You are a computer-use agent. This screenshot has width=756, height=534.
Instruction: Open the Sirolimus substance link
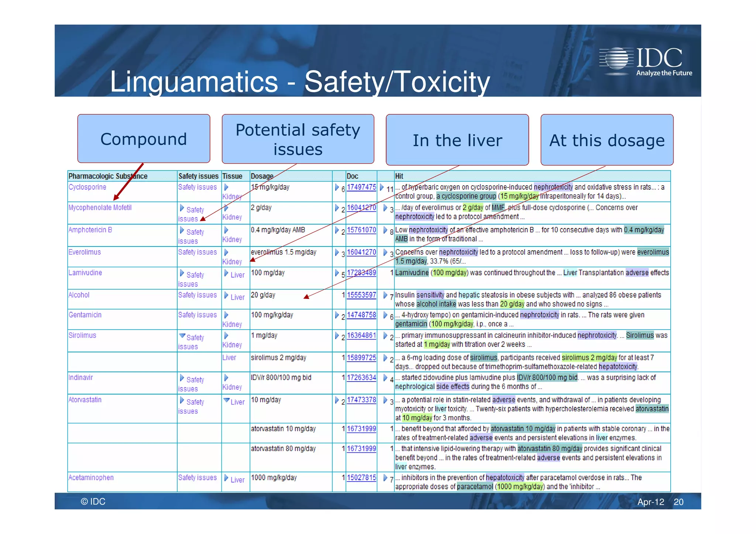82,335
